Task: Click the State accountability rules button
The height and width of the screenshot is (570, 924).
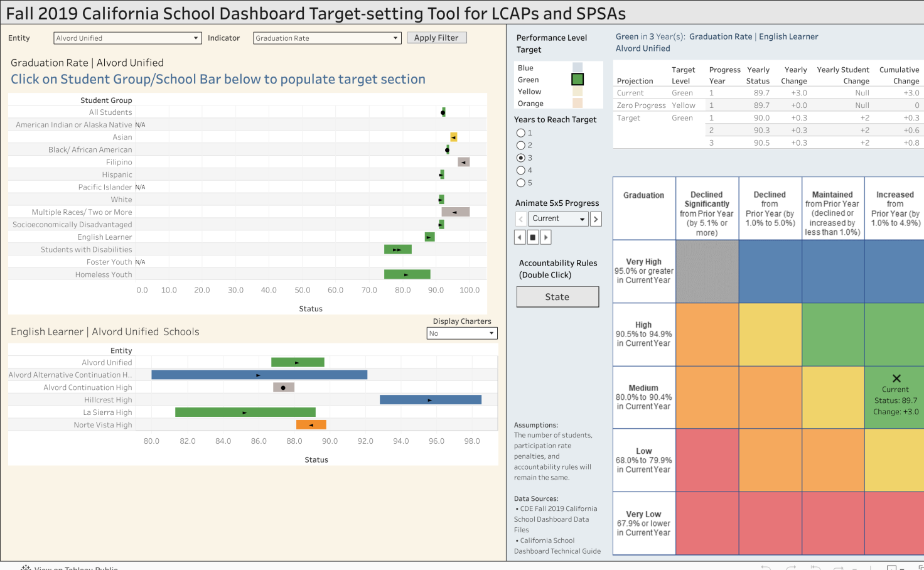Action: 557,297
